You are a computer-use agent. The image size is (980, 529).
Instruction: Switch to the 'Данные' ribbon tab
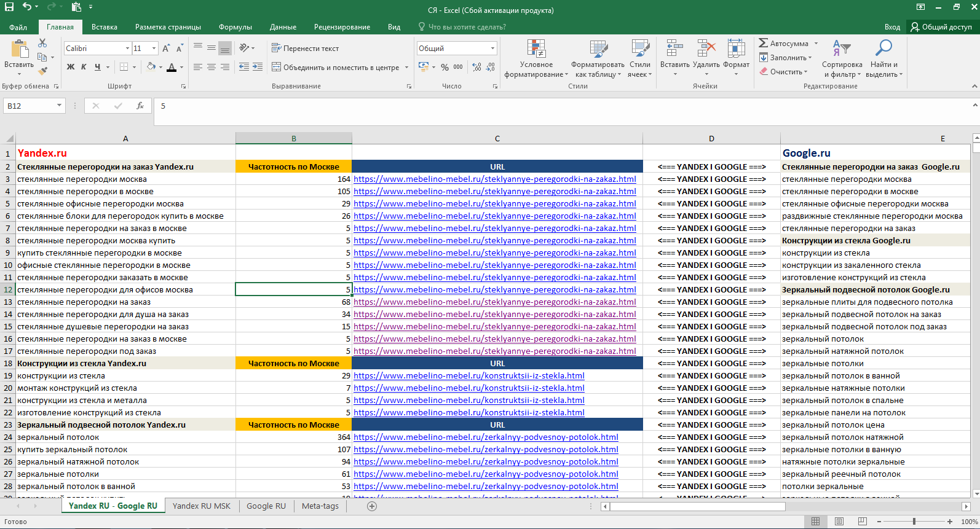(283, 27)
